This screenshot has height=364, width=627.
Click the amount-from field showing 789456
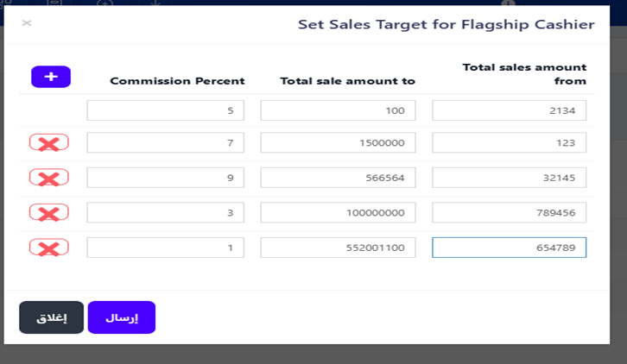click(510, 213)
